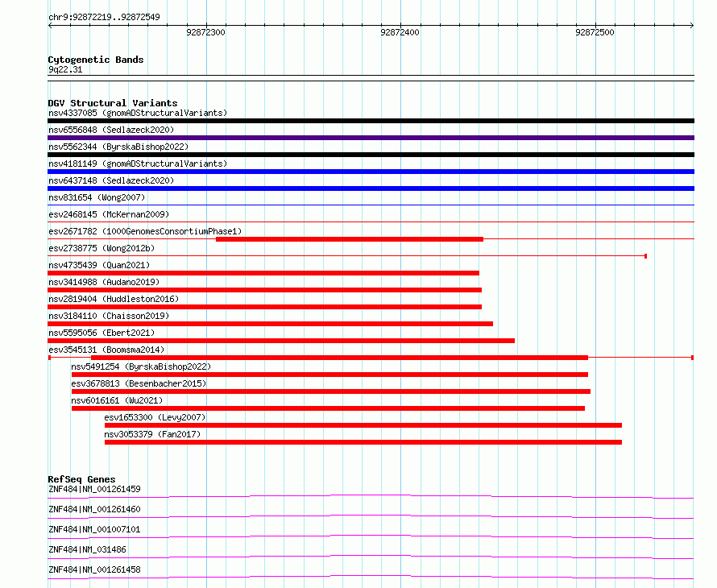Open variant nsv831654 (Wong2007)
Screen dimensions: 717x588
pyautogui.click(x=97, y=197)
